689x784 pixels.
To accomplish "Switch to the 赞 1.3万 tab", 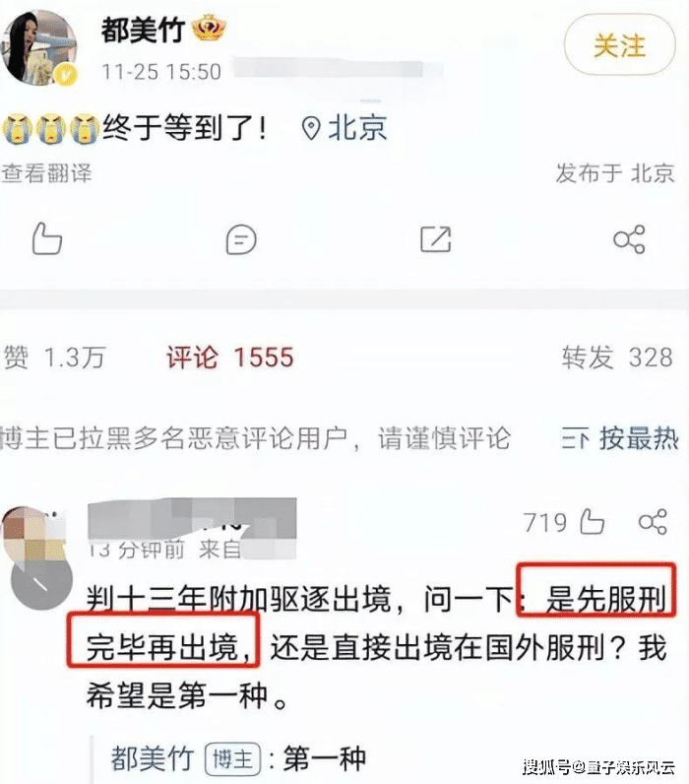I will click(x=54, y=357).
